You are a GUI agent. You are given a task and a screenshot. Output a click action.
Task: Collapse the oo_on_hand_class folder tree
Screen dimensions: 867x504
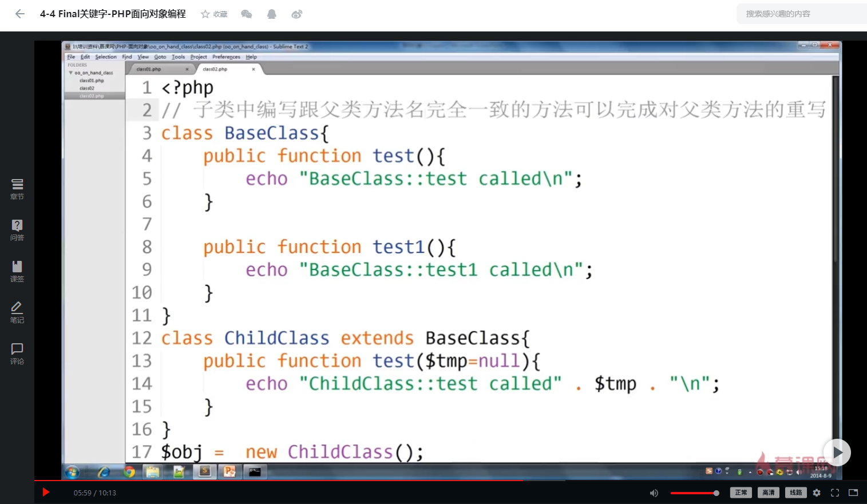pyautogui.click(x=71, y=73)
